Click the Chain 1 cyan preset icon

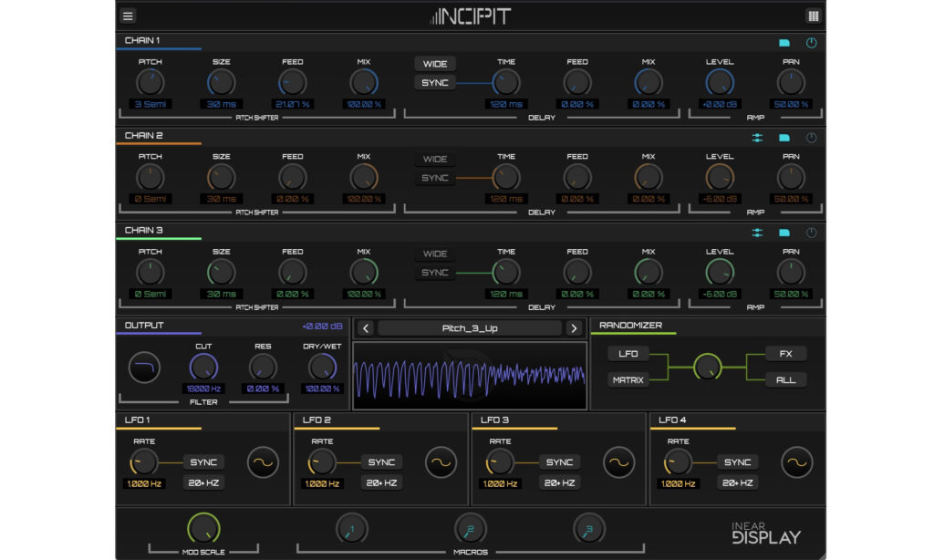click(784, 43)
